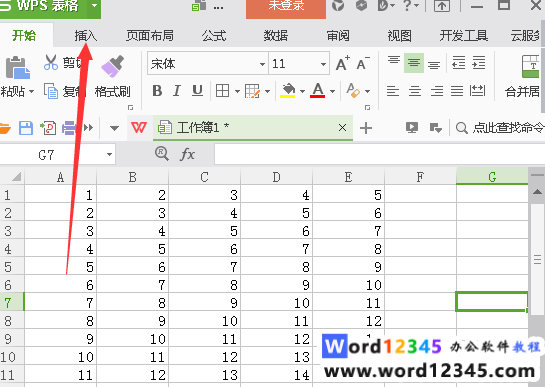Viewport: 545px width, 387px height.
Task: Toggle bold formatting
Action: pyautogui.click(x=157, y=91)
